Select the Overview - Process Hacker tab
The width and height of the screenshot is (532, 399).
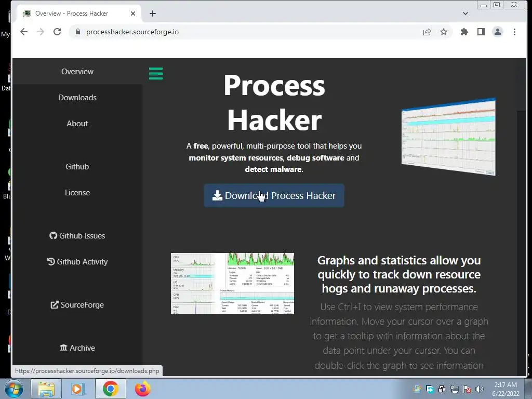click(79, 14)
